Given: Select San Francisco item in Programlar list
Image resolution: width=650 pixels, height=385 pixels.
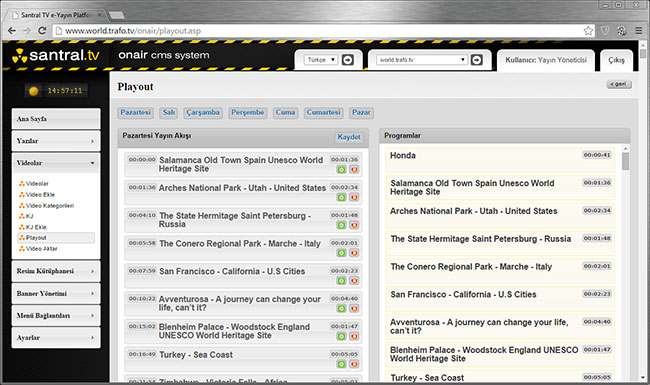Looking at the screenshot, I should click(500, 299).
